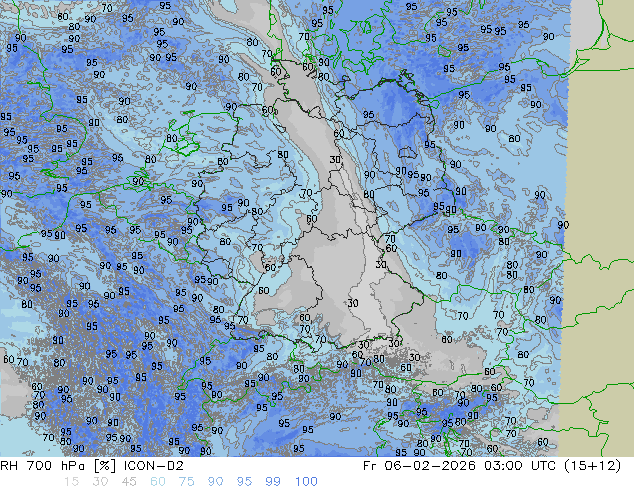The image size is (634, 490).
Task: Select the 100 value in the color legend
Action: point(306,482)
